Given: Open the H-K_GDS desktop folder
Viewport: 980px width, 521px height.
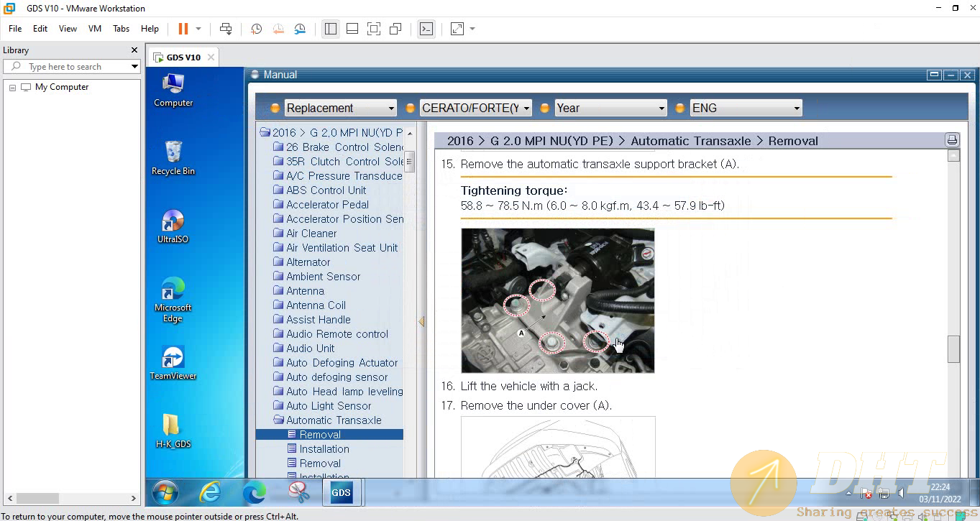Looking at the screenshot, I should coord(173,431).
